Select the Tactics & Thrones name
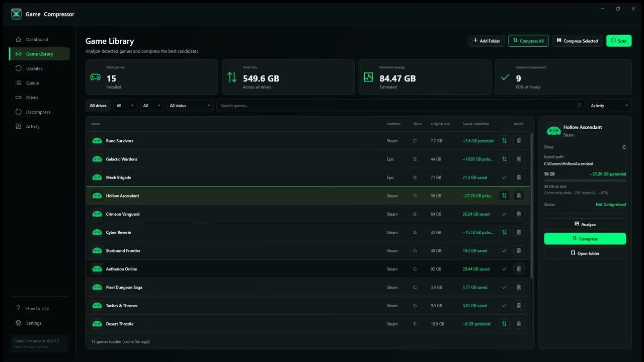Image resolution: width=644 pixels, height=362 pixels. tap(122, 306)
